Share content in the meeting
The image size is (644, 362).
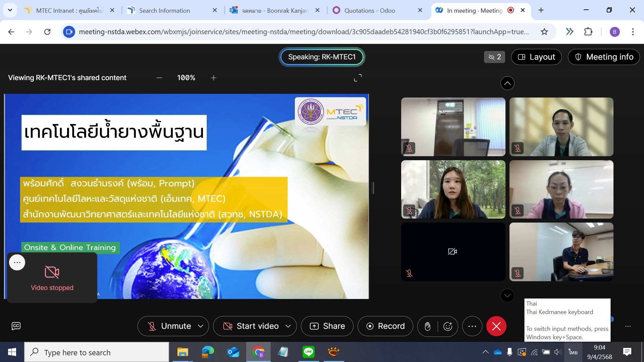click(x=327, y=326)
